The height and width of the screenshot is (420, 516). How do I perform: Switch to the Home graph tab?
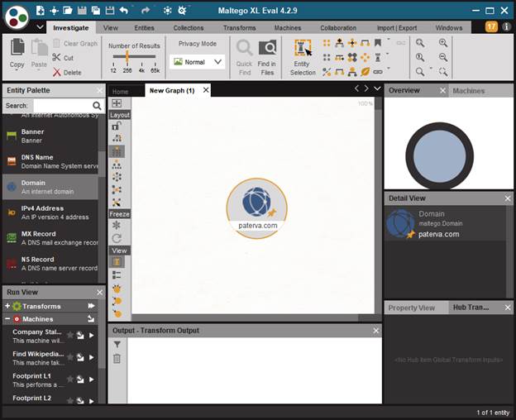(120, 92)
